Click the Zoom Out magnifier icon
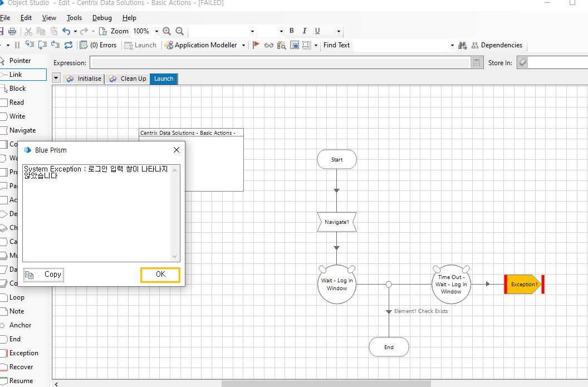The image size is (588, 387). click(180, 31)
